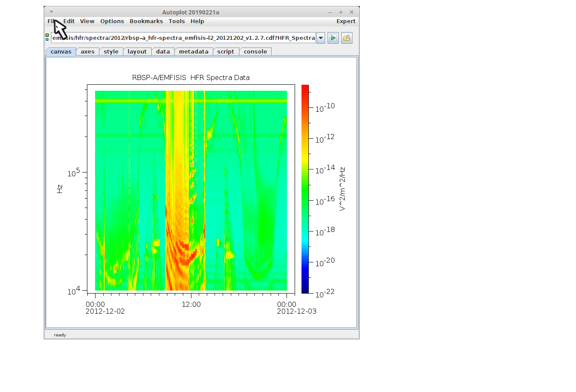Switch to the axes tab

coord(87,52)
